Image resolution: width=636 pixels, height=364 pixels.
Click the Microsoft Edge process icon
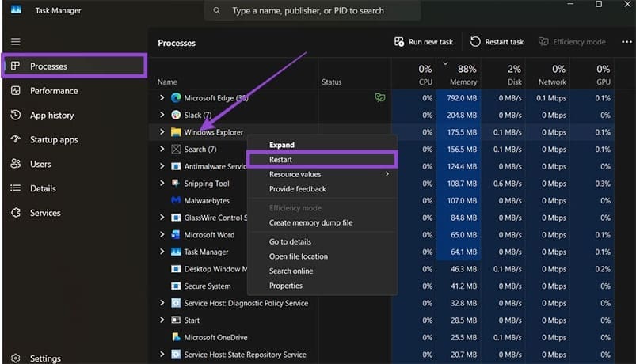176,97
